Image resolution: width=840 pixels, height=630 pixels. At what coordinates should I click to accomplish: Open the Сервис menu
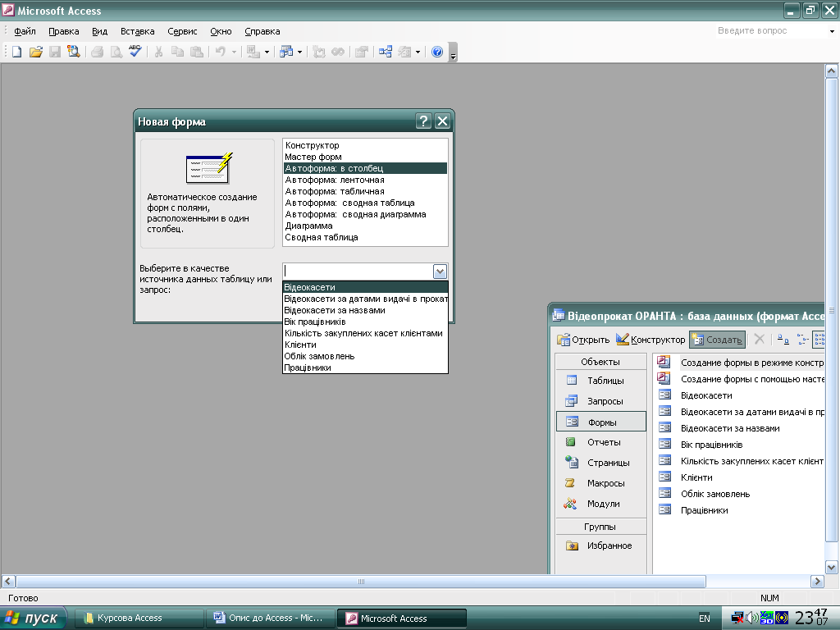[x=182, y=31]
